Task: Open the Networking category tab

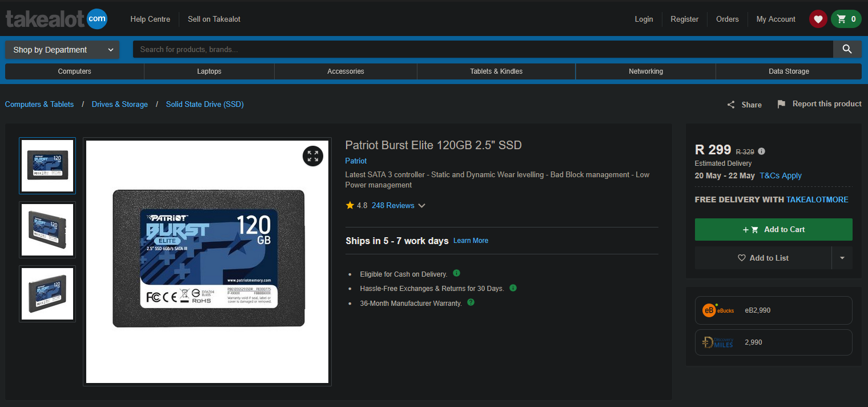Action: [646, 71]
